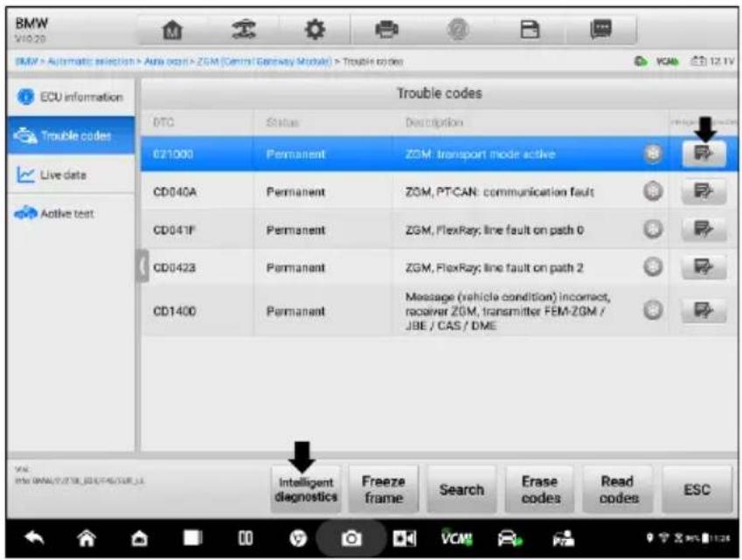The width and height of the screenshot is (742, 560).
Task: Click the snowflake freeze icon for CD1400
Action: (653, 311)
